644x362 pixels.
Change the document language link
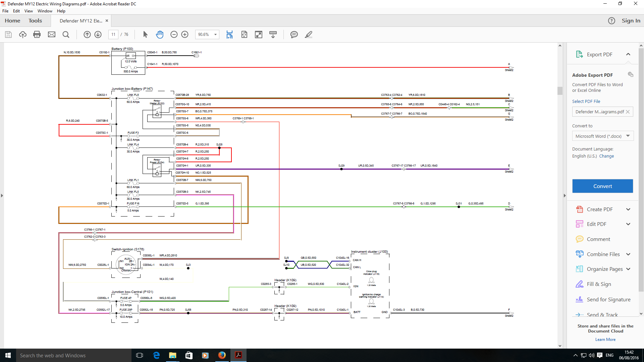606,156
